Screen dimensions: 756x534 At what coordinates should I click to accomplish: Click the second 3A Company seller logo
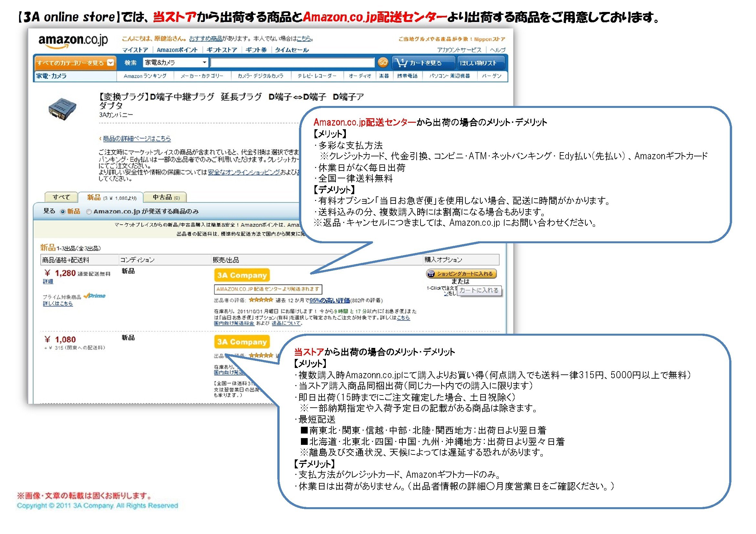coord(242,342)
